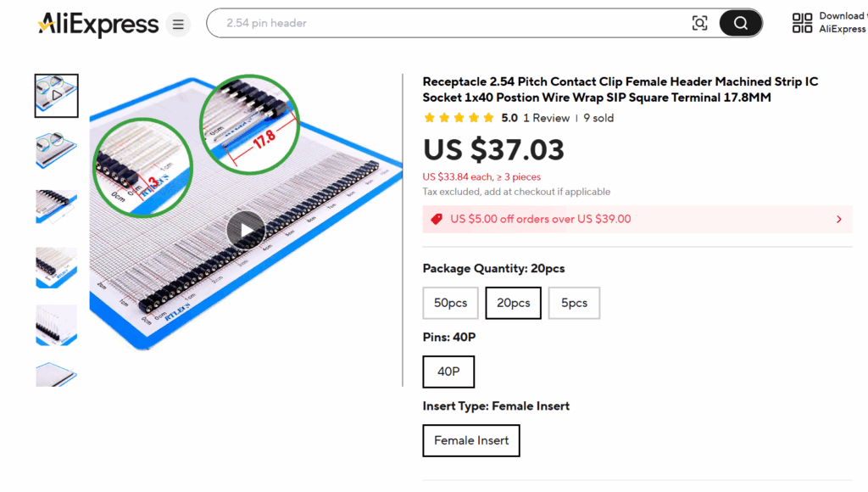Select the first video thumbnail
868x492 pixels.
[x=57, y=95]
